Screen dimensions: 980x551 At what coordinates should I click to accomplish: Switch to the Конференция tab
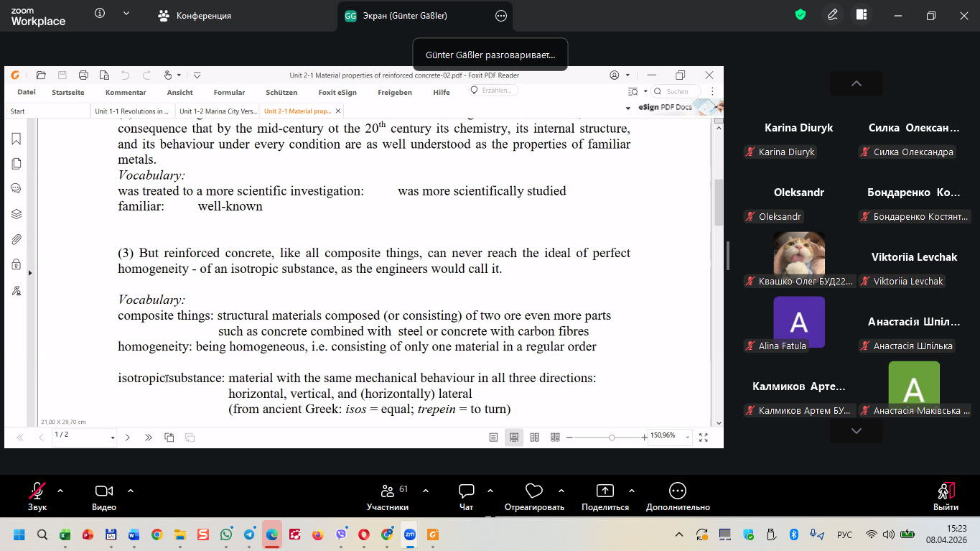tap(195, 16)
